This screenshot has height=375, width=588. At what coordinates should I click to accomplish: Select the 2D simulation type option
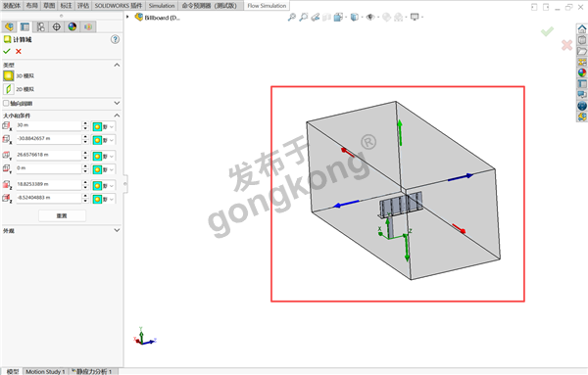[19, 89]
